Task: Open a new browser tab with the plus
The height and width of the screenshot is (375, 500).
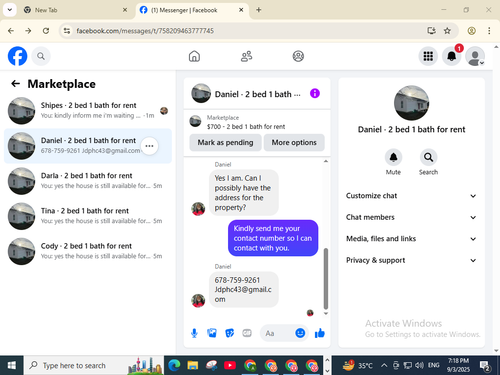Action: [258, 10]
